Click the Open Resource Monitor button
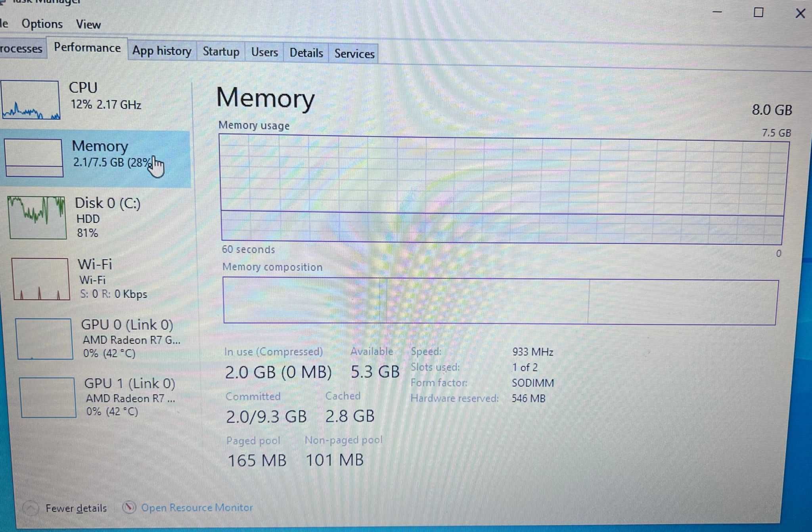The width and height of the screenshot is (812, 532). (x=195, y=507)
